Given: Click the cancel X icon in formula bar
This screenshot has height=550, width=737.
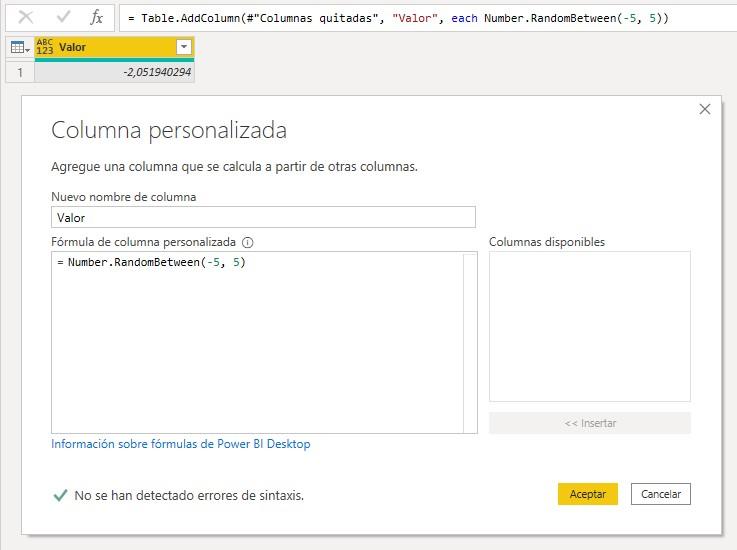Looking at the screenshot, I should tap(27, 17).
